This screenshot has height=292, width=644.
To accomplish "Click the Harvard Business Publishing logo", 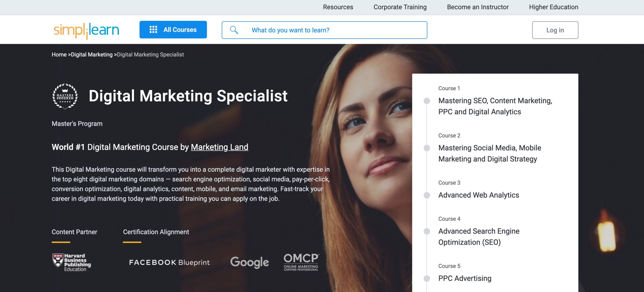I will point(71,262).
